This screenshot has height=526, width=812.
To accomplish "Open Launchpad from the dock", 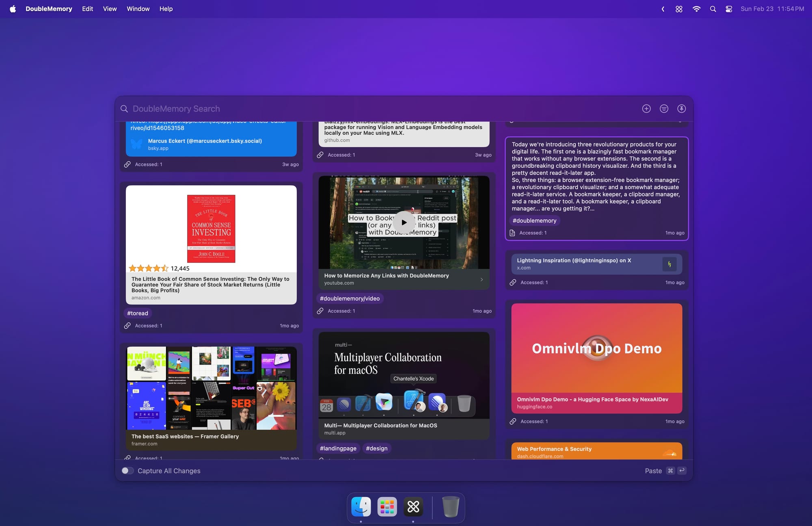I will pyautogui.click(x=387, y=507).
